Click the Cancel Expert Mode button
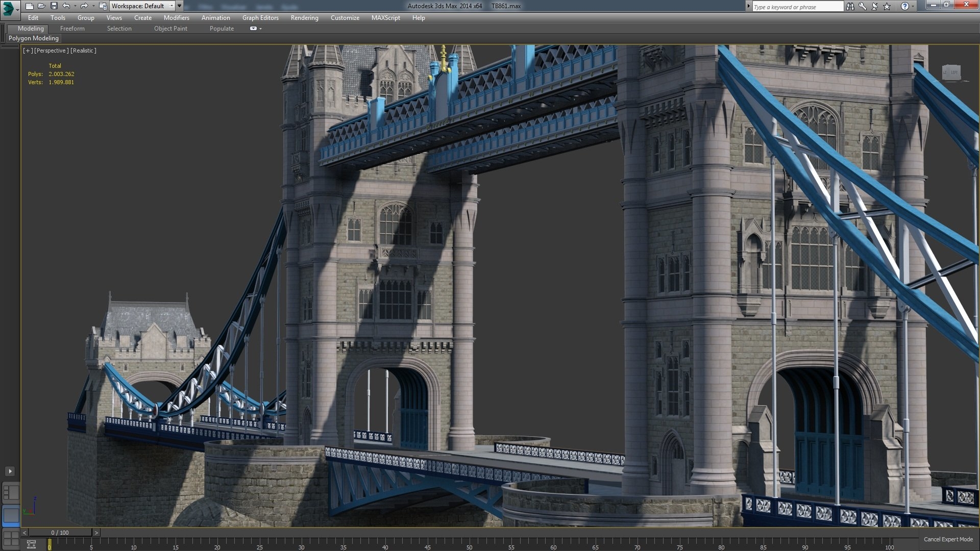The image size is (980, 551). tap(948, 539)
